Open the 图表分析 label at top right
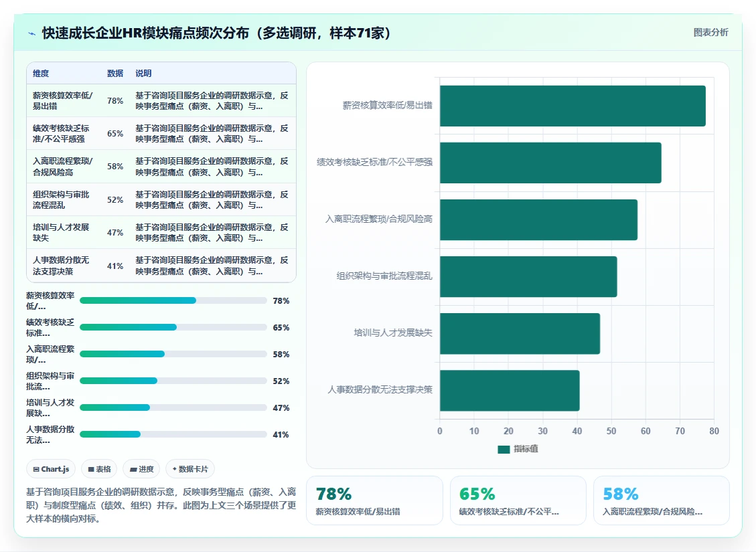This screenshot has height=552, width=756. click(x=710, y=32)
